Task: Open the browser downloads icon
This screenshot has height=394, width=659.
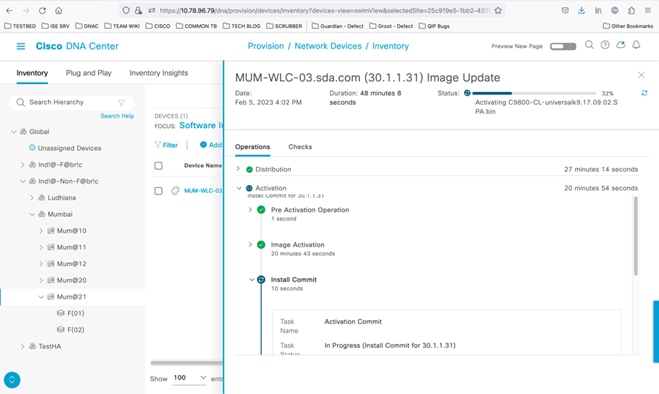Action: pyautogui.click(x=581, y=11)
